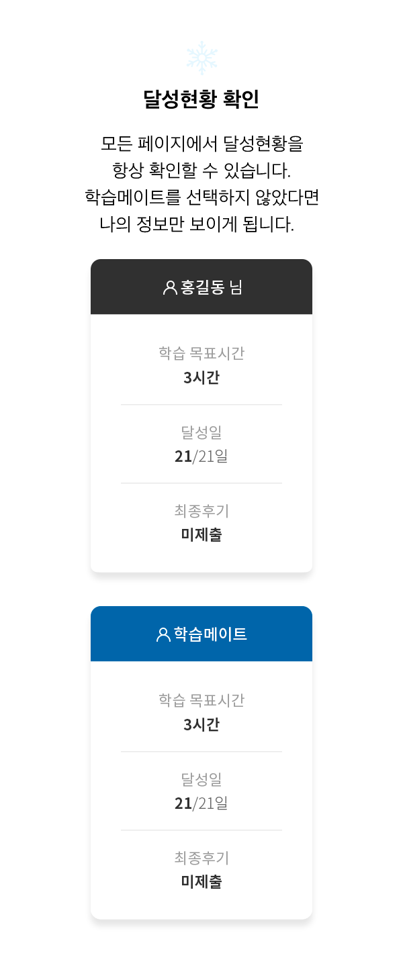Click the 달성현황 확인 heading
This screenshot has width=403, height=980.
pos(201,99)
